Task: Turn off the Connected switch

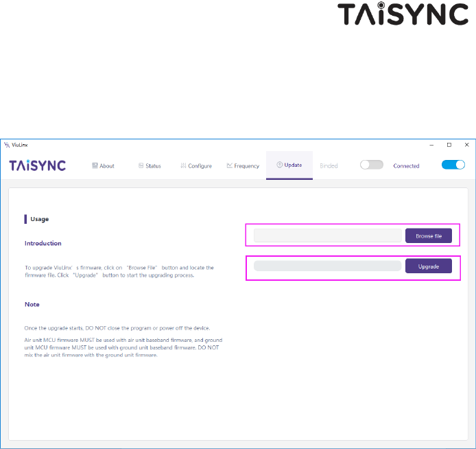Action: click(x=453, y=165)
